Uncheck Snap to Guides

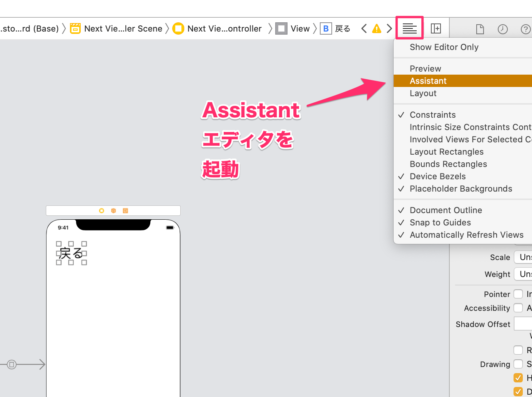440,222
